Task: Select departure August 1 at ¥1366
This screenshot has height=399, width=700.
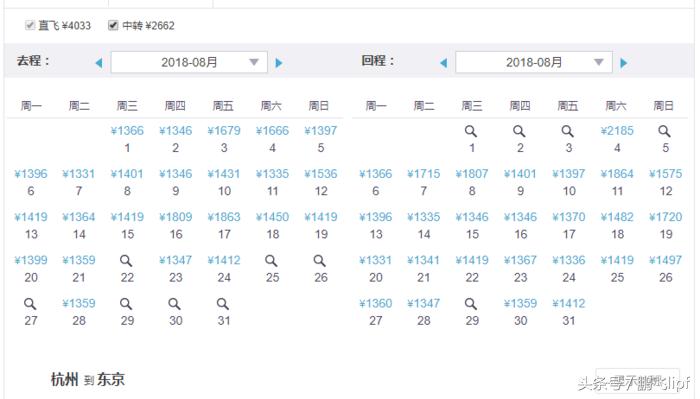Action: click(127, 131)
